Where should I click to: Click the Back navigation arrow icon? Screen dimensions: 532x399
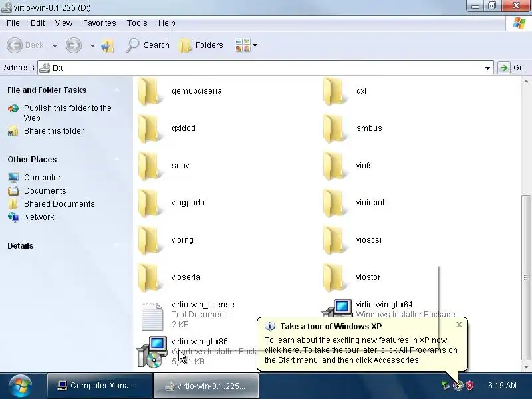tap(15, 45)
